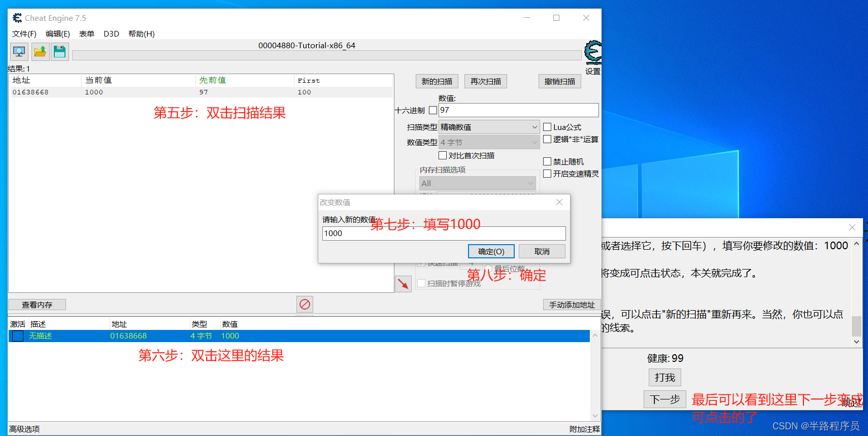868x436 pixels.
Task: Open the D3D menu
Action: pyautogui.click(x=111, y=33)
